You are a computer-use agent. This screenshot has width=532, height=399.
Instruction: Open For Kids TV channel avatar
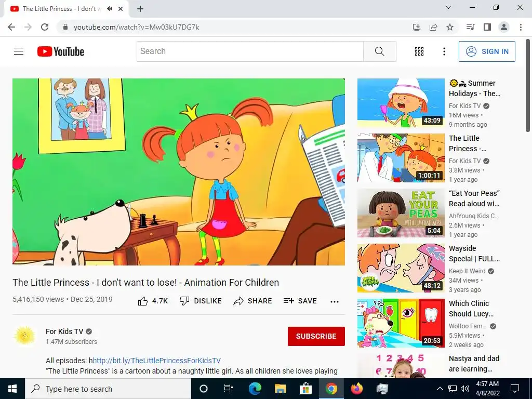tap(24, 336)
